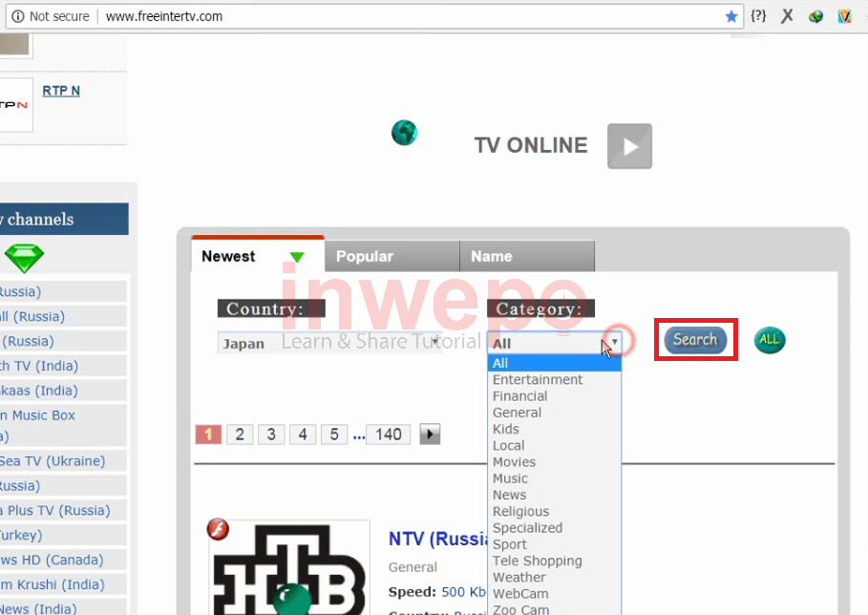This screenshot has height=615, width=868.
Task: Open the 'th TV (India)' sidebar channel
Action: (x=39, y=366)
